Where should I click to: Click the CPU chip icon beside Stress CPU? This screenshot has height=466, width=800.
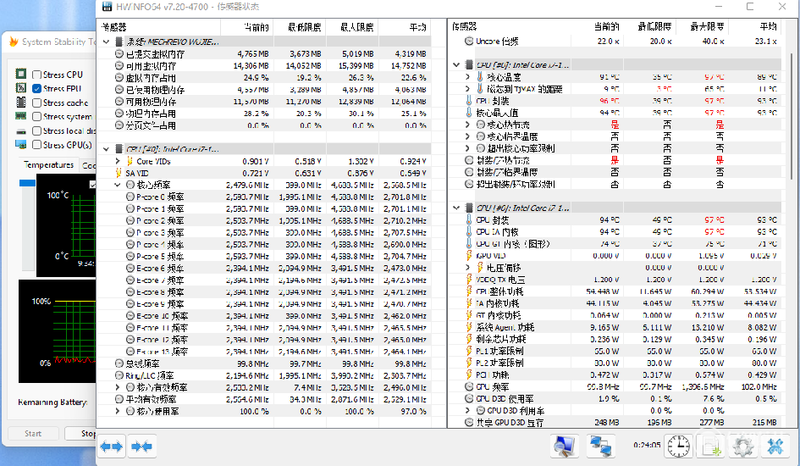tap(21, 74)
